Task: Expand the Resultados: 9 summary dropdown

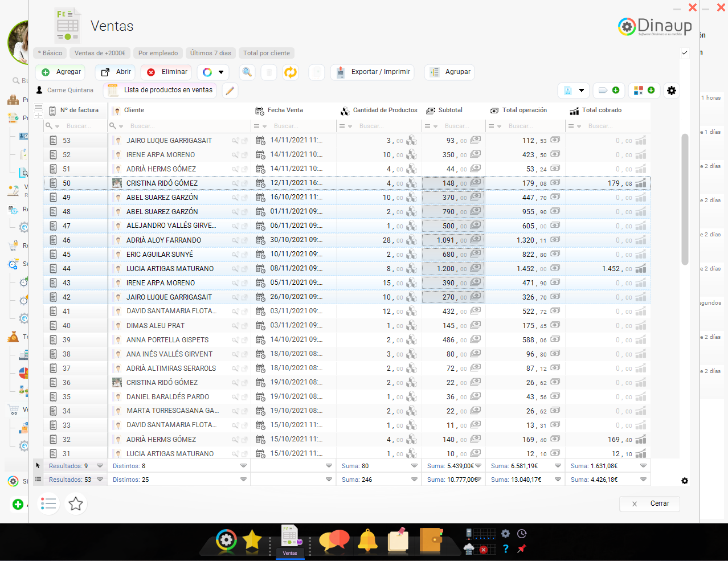Action: click(x=100, y=466)
